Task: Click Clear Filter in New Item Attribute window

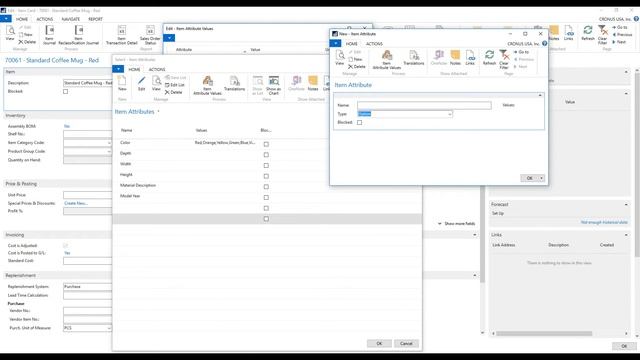Action: point(504,59)
